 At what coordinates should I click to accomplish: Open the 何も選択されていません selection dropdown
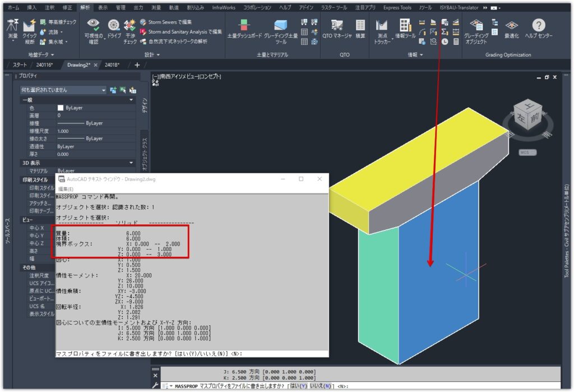click(x=63, y=90)
